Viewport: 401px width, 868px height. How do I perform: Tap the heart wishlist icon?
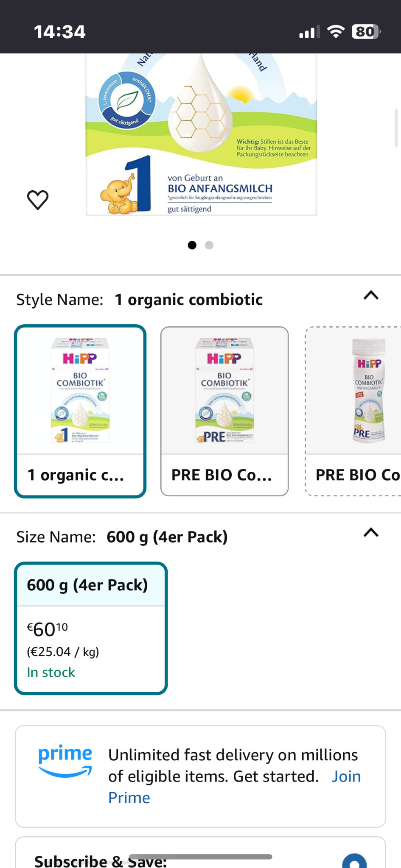pos(38,200)
